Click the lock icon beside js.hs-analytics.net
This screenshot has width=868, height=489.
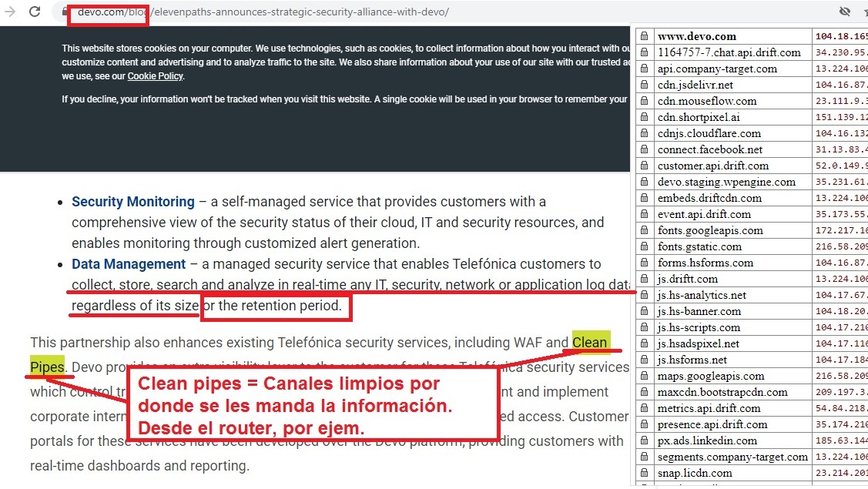pyautogui.click(x=645, y=295)
